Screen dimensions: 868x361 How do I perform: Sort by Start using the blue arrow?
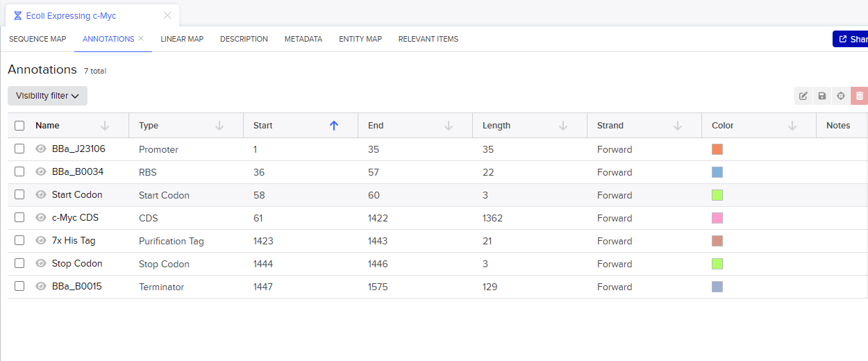[334, 126]
